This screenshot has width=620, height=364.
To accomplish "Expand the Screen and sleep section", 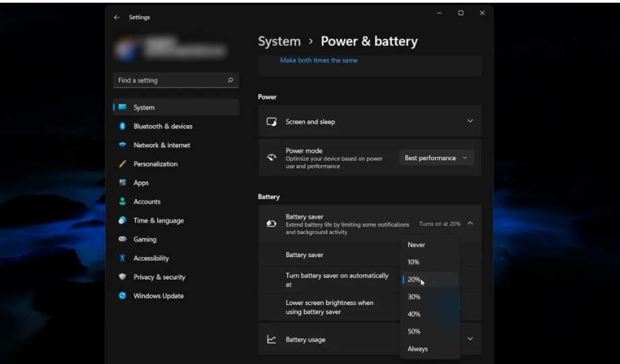I will point(470,121).
